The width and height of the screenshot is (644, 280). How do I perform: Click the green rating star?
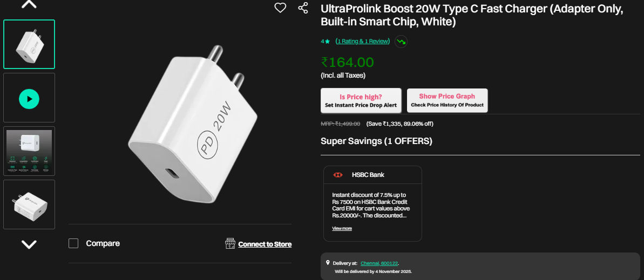tap(327, 42)
